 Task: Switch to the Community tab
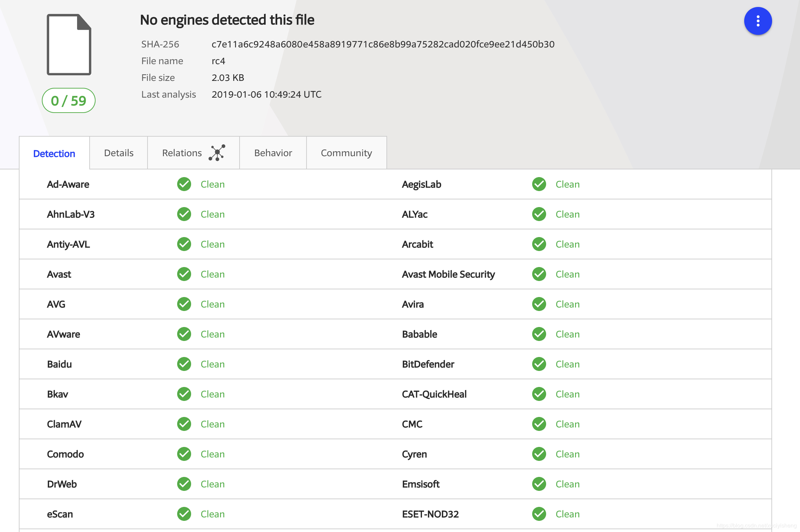[x=346, y=153]
